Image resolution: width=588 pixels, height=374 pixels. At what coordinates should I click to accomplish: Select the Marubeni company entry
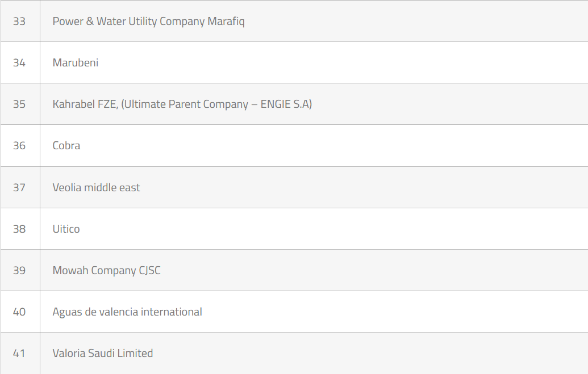76,63
